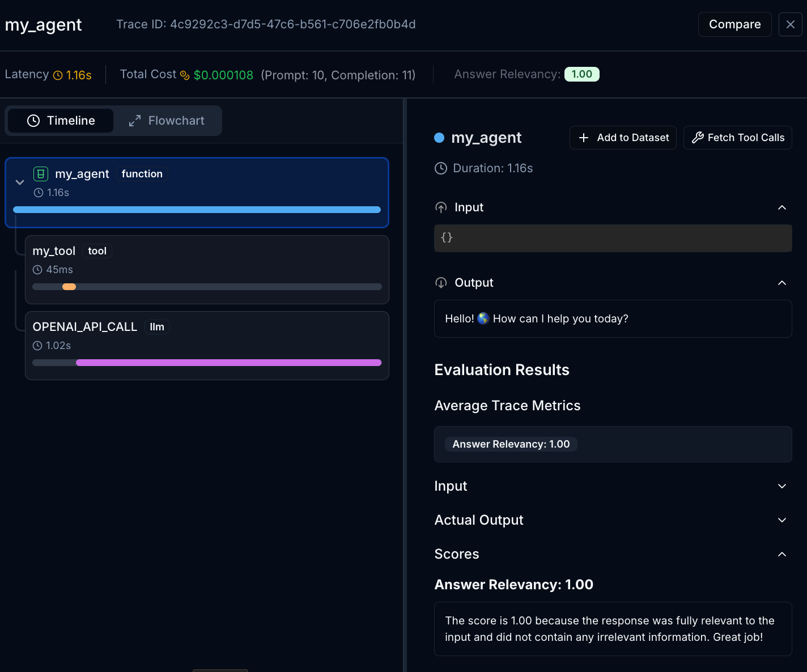Click the coins icon beside Total Cost
The height and width of the screenshot is (672, 807).
click(x=185, y=75)
